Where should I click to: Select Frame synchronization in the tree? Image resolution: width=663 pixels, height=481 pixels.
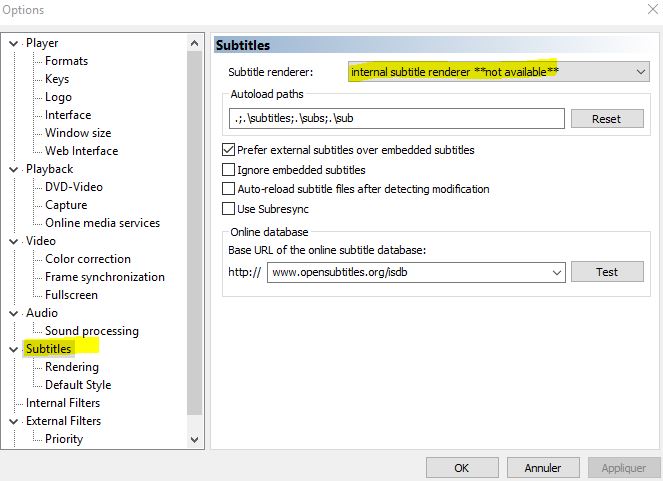[x=105, y=277]
